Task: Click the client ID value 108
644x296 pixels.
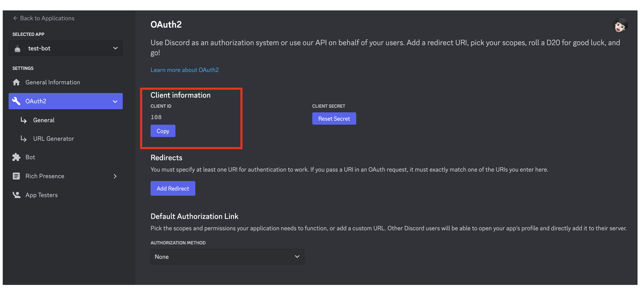Action: [x=156, y=117]
